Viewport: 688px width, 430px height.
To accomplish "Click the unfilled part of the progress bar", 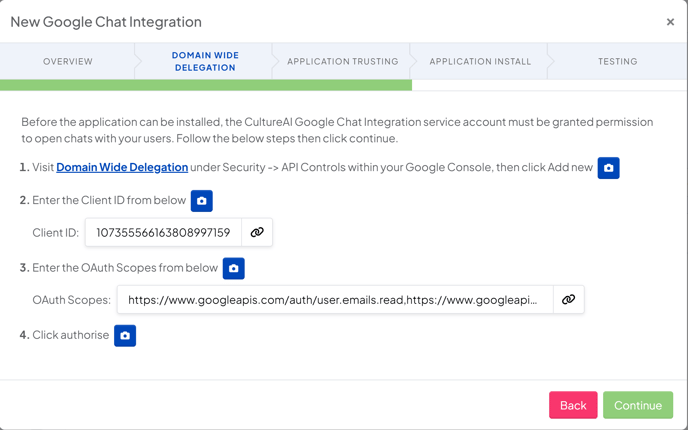I will tap(550, 85).
